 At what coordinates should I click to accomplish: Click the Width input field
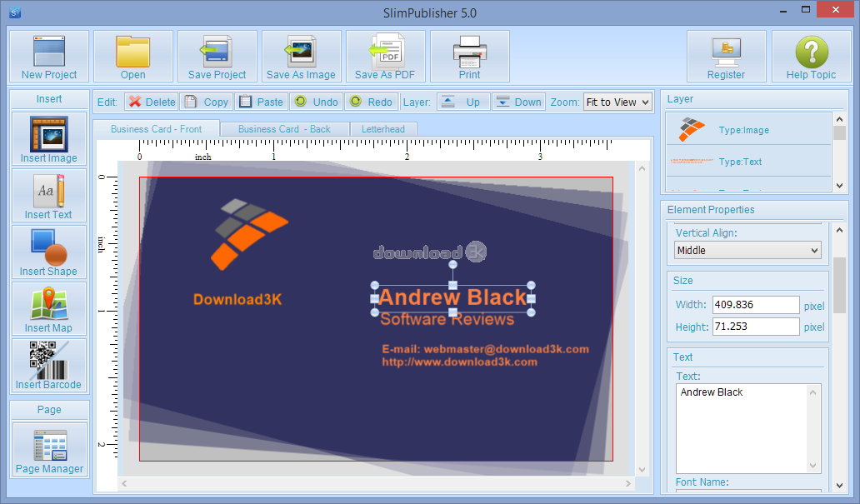coord(756,305)
